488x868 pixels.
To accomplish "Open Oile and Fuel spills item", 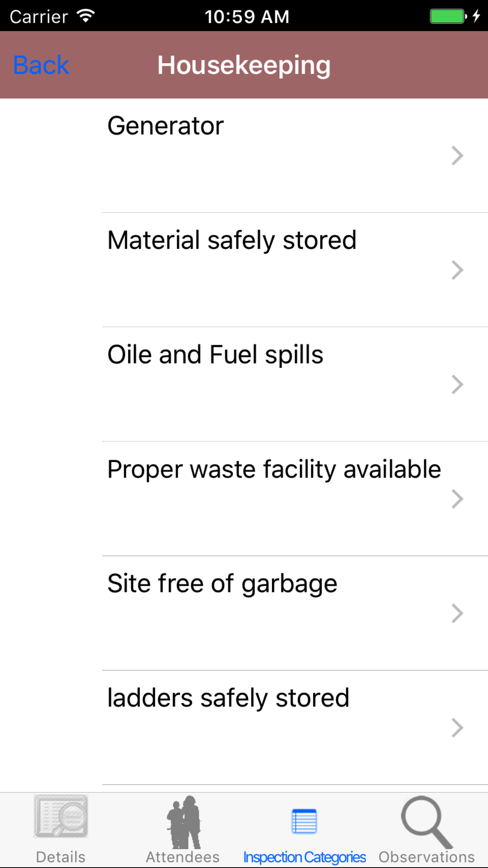I will tap(215, 355).
